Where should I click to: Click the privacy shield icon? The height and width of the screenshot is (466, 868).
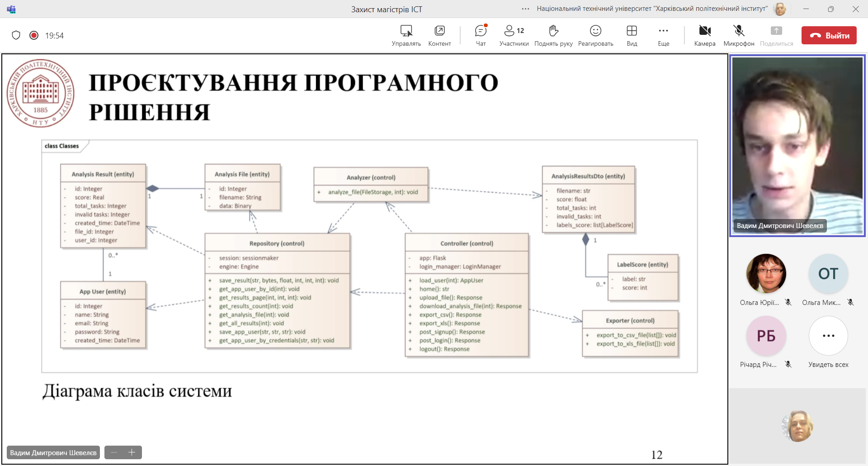coord(16,35)
